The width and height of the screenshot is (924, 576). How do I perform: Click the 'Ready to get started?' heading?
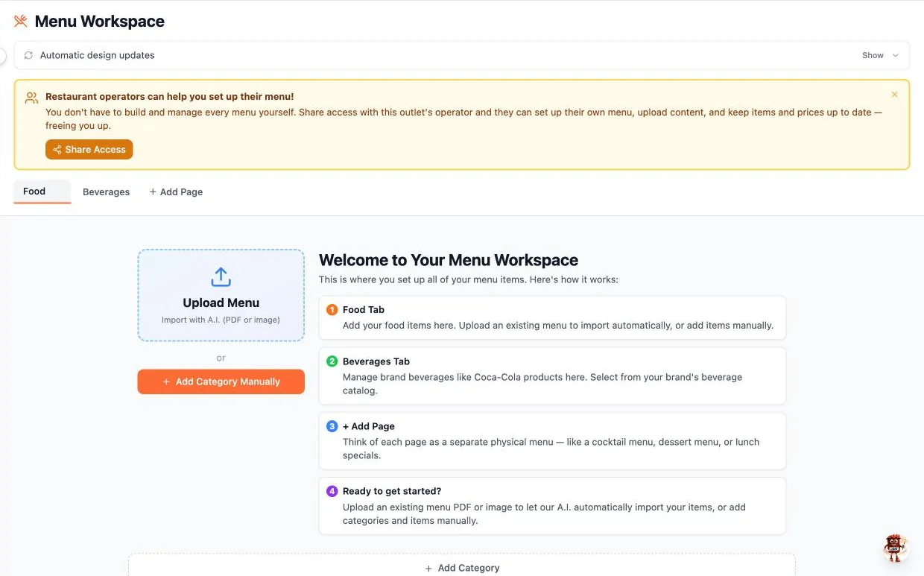[392, 491]
